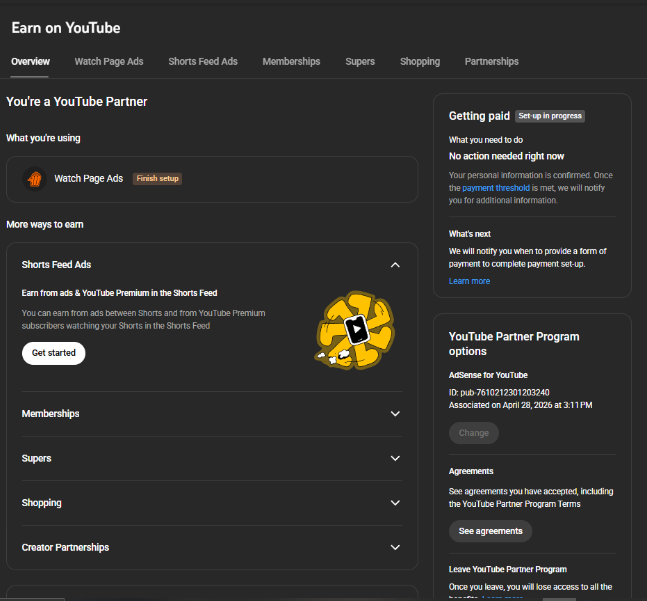Expand the Supers section
The image size is (647, 601).
coord(395,458)
